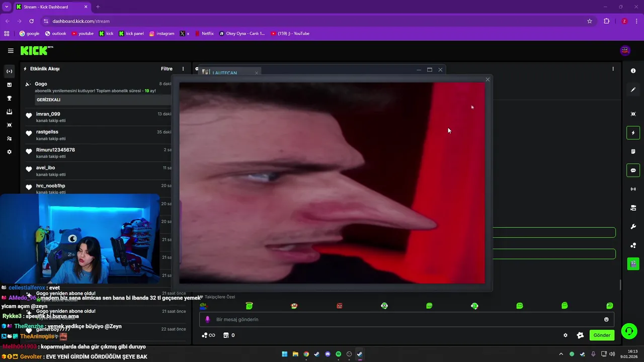The image size is (644, 362).
Task: Open the Chrome three-dot menu
Action: [x=636, y=21]
